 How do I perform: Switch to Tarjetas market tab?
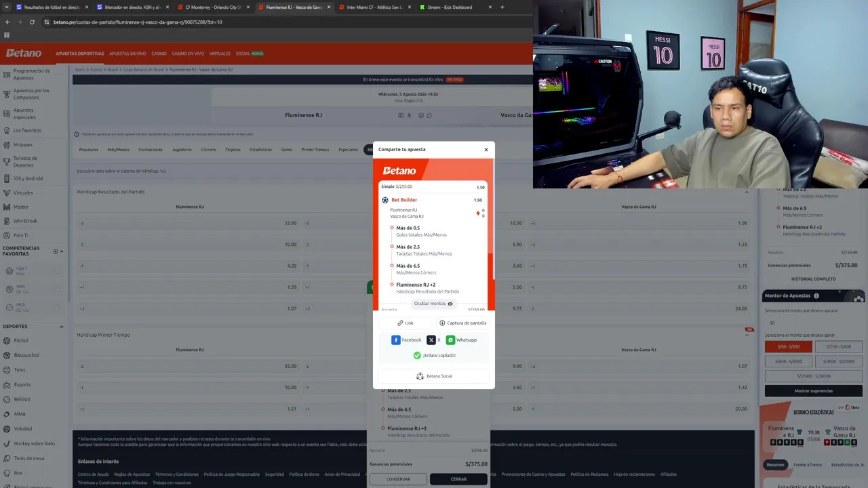(x=233, y=150)
